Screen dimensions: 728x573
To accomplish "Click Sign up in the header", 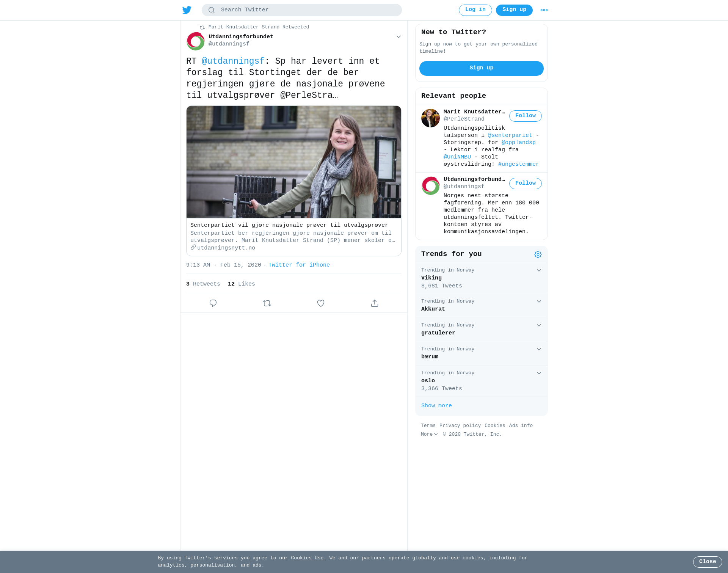I will [514, 10].
